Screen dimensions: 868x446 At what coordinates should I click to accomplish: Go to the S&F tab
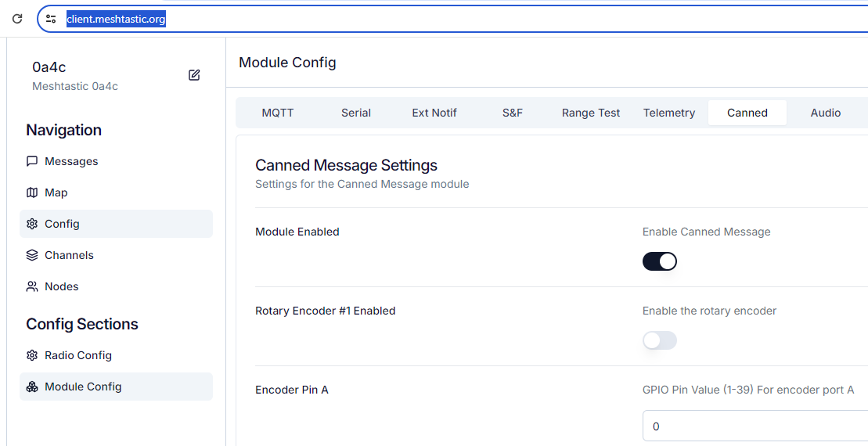513,113
